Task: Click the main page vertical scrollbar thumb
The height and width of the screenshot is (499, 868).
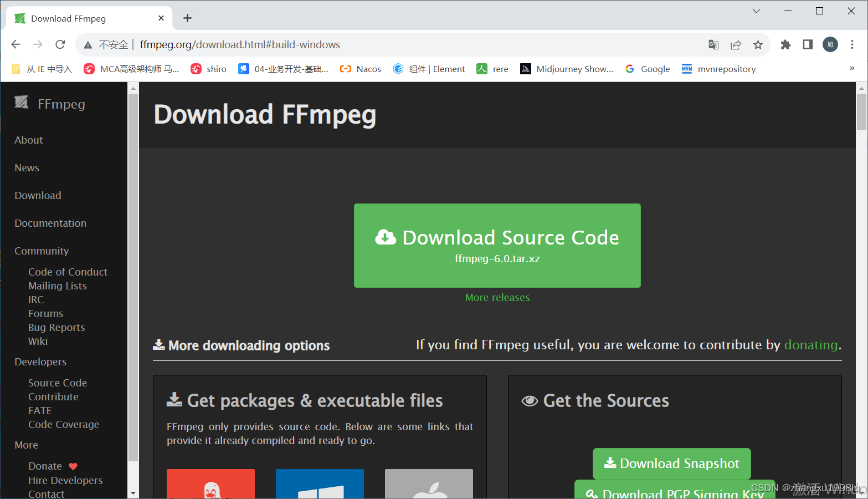Action: pyautogui.click(x=861, y=111)
